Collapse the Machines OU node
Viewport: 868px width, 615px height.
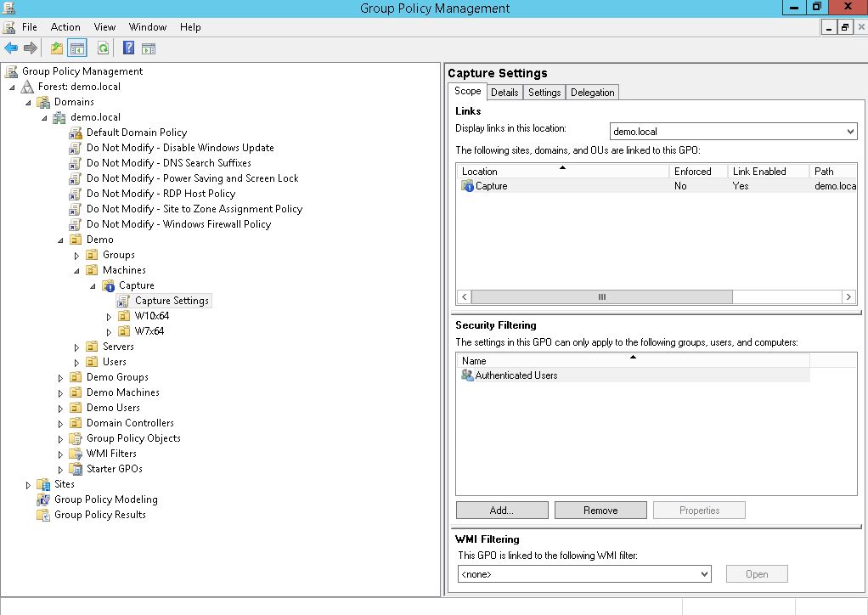point(76,271)
